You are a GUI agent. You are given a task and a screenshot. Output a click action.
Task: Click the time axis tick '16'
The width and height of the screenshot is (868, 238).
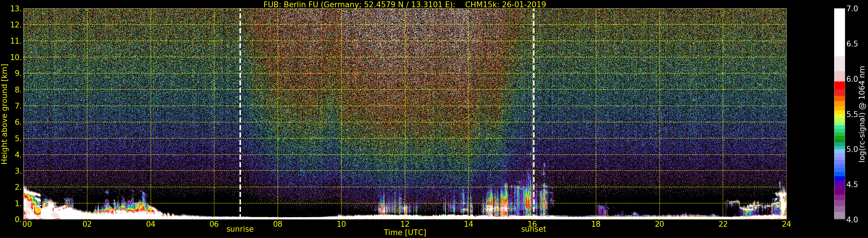click(x=532, y=224)
